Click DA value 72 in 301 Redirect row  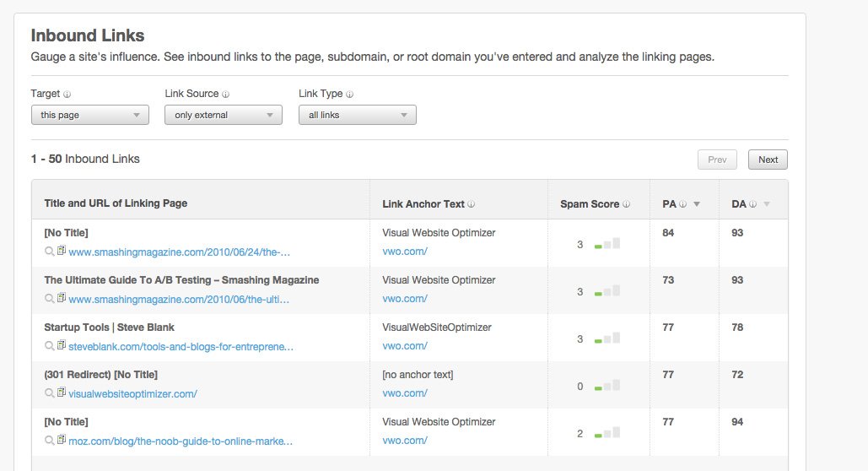click(737, 375)
